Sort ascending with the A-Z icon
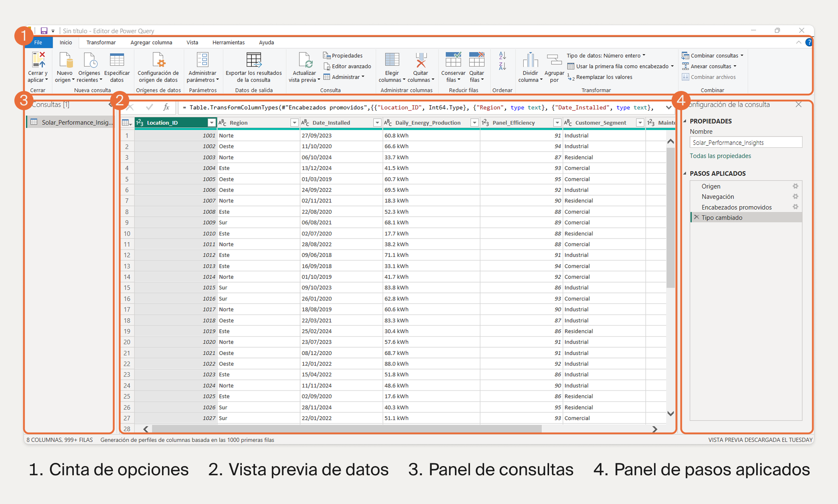The width and height of the screenshot is (838, 504). coord(502,56)
